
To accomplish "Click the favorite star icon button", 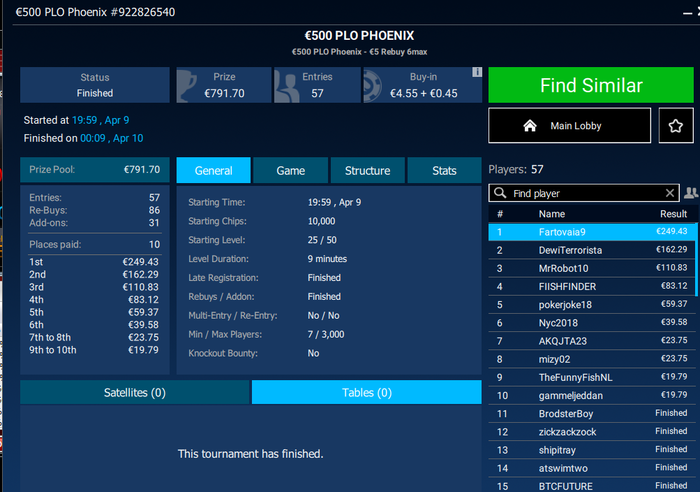I will [675, 126].
